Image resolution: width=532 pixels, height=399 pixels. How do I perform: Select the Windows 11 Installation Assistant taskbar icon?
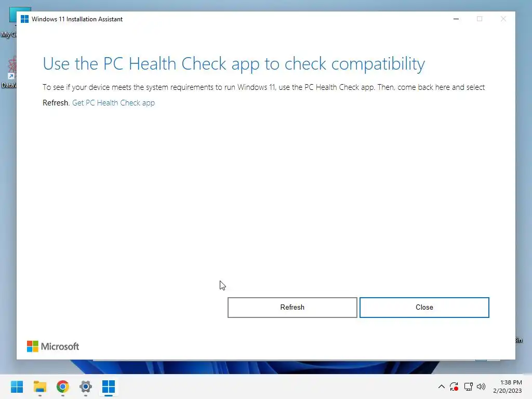(x=109, y=387)
